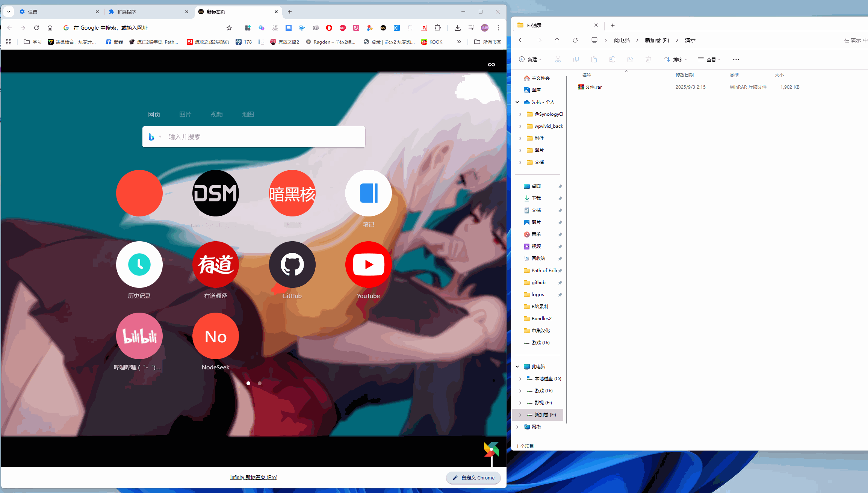
Task: Open Infinity 新标签页 (Pro) link
Action: tap(254, 478)
